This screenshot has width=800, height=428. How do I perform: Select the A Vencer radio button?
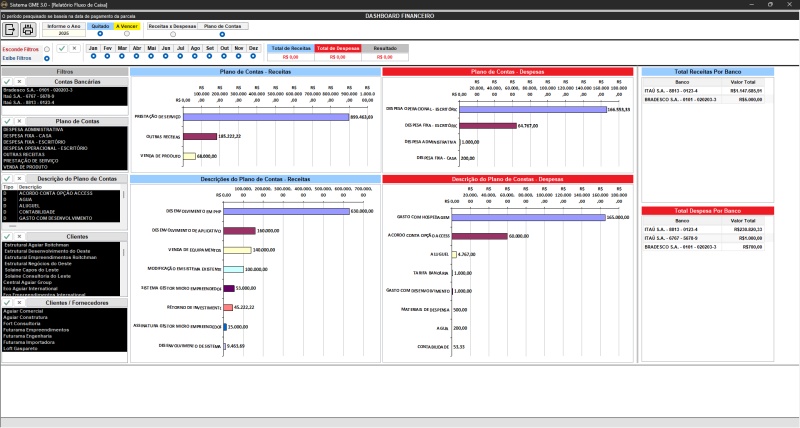coord(129,35)
